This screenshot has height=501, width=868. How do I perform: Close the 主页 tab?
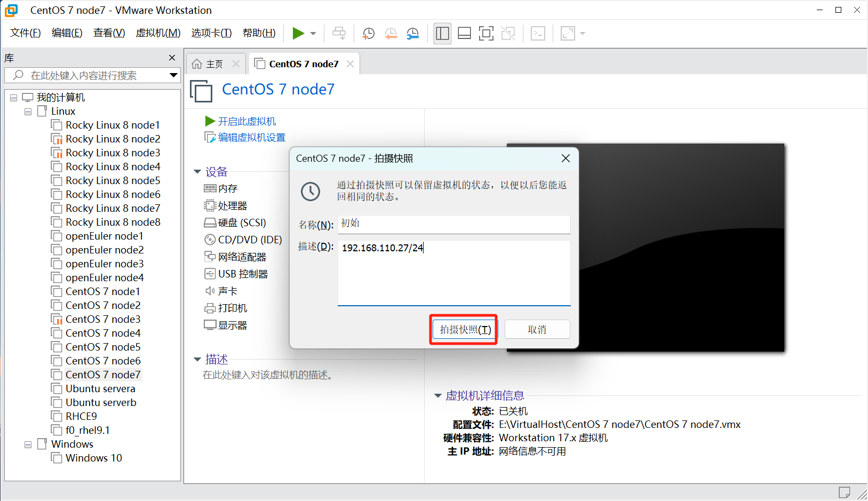236,64
